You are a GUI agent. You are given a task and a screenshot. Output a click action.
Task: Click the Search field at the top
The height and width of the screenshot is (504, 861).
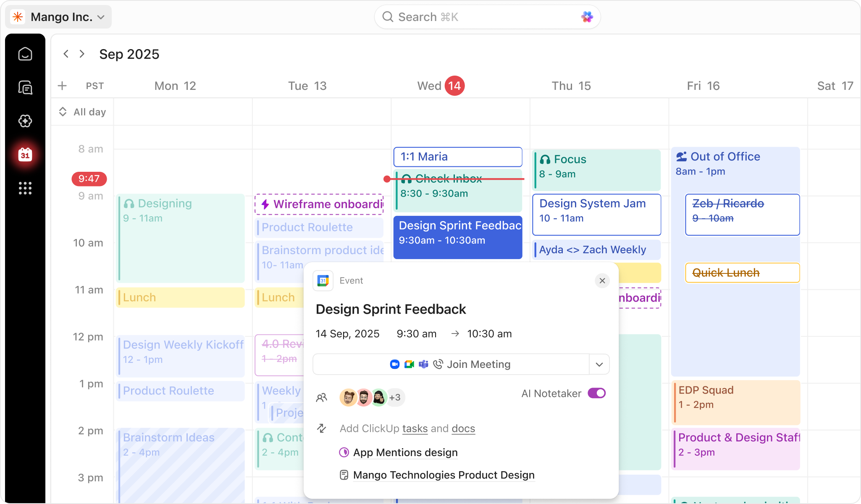[x=487, y=17]
